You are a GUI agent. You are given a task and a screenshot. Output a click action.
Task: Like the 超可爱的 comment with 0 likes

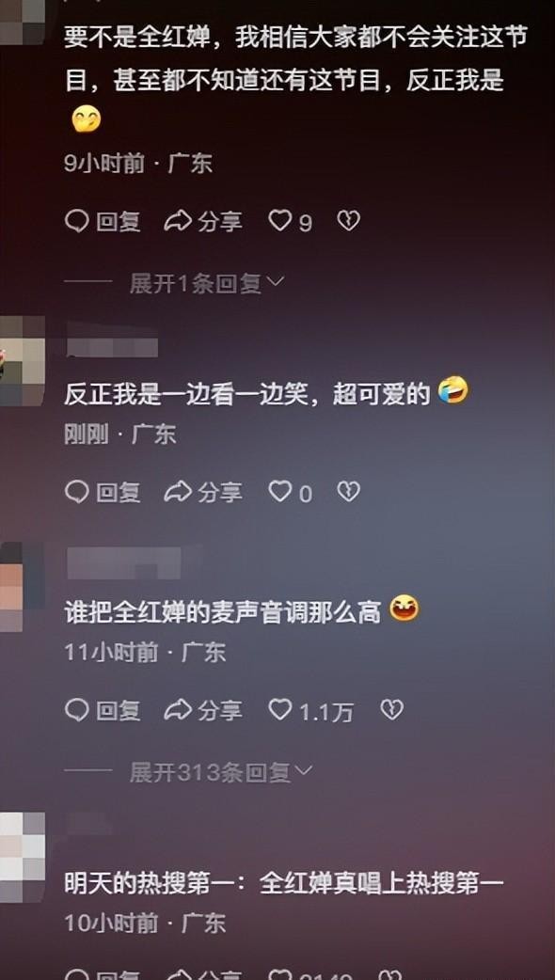tap(290, 493)
